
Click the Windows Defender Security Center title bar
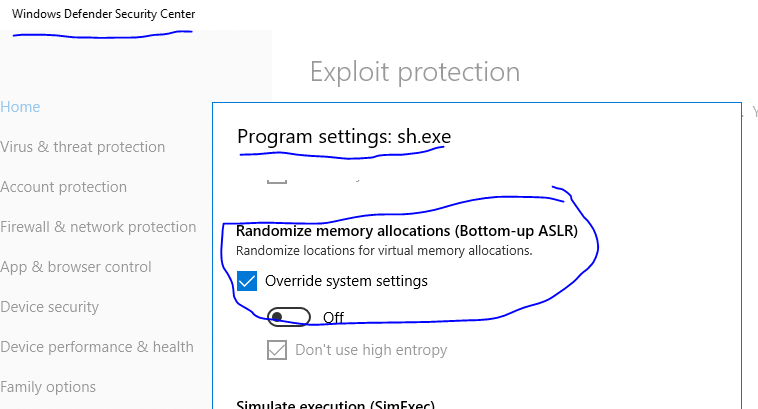104,14
